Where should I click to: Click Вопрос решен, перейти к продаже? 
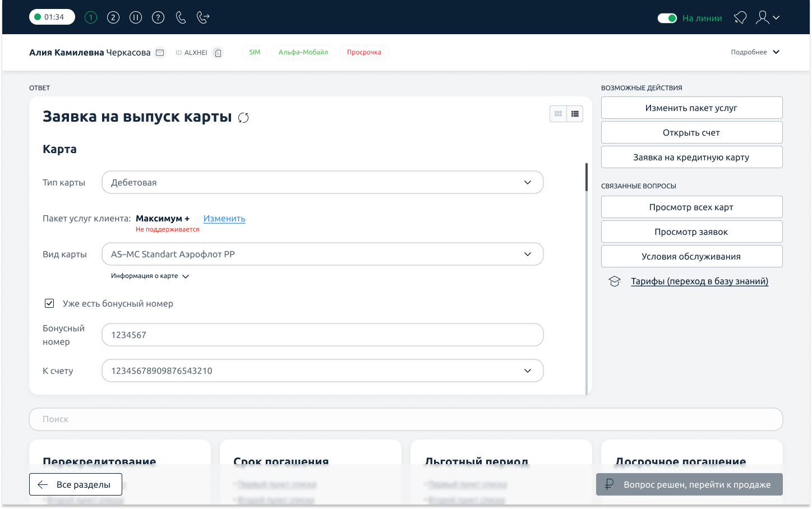click(x=689, y=484)
